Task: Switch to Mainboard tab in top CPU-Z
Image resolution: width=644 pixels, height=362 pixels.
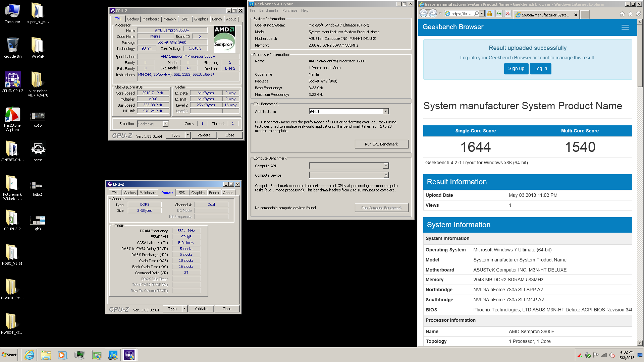Action: (151, 19)
